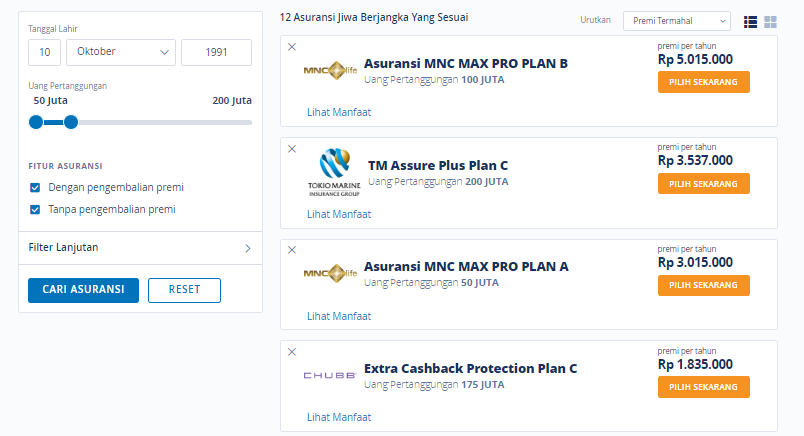This screenshot has height=436, width=804.
Task: Click the birth day field 10
Action: (x=45, y=52)
